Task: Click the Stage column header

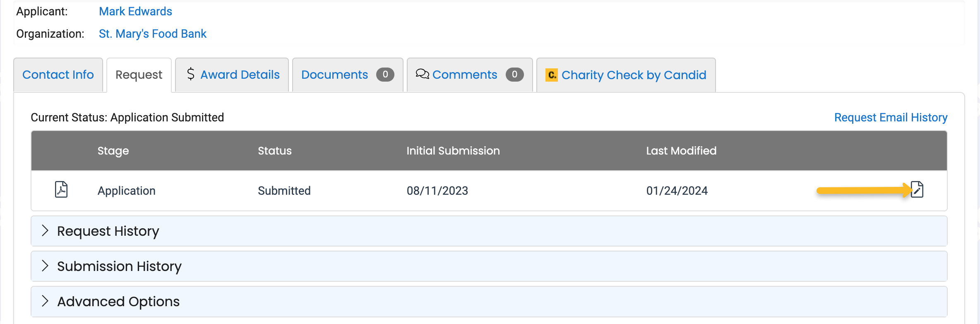Action: (x=113, y=151)
